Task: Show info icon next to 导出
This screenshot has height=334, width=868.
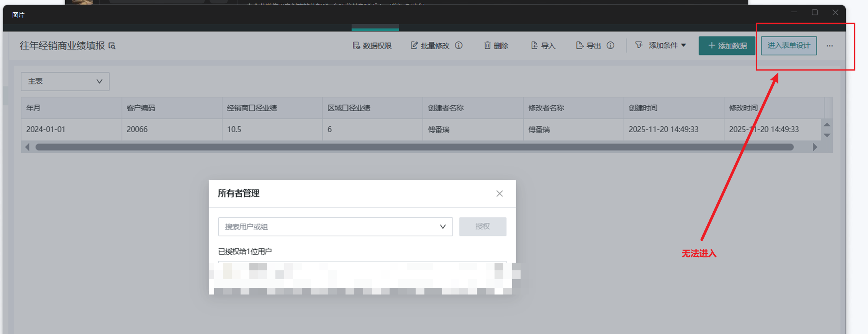Action: pyautogui.click(x=610, y=45)
